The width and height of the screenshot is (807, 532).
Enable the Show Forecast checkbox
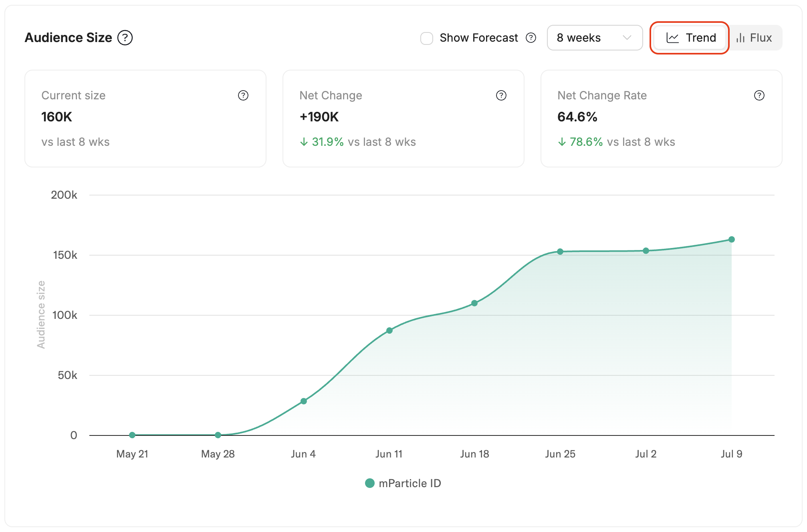click(x=427, y=38)
